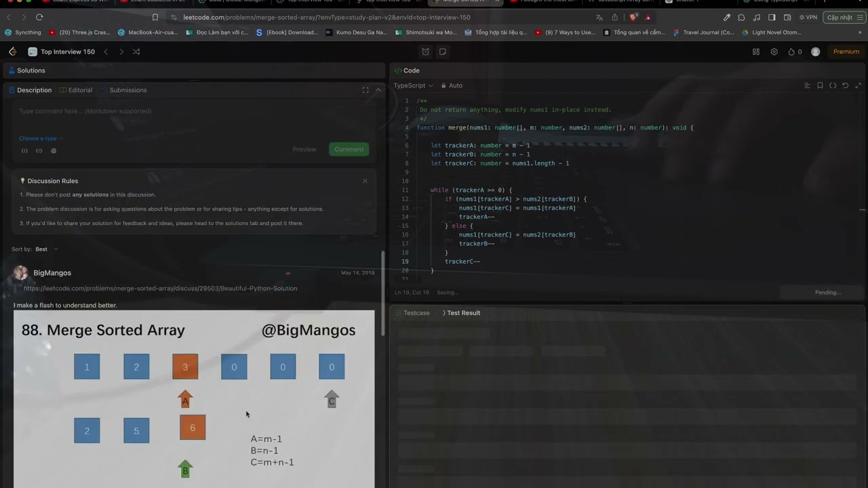Collapse the description panel chevron
Viewport: 868px width, 488px height.
378,90
